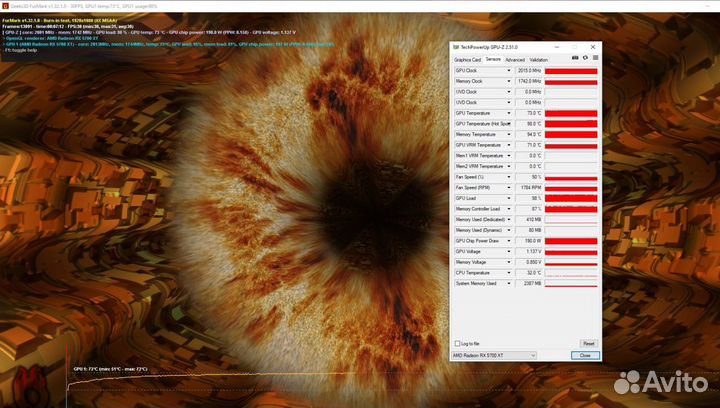Click the GPU Chip Power Draw graph
720x408 pixels.
(x=571, y=241)
